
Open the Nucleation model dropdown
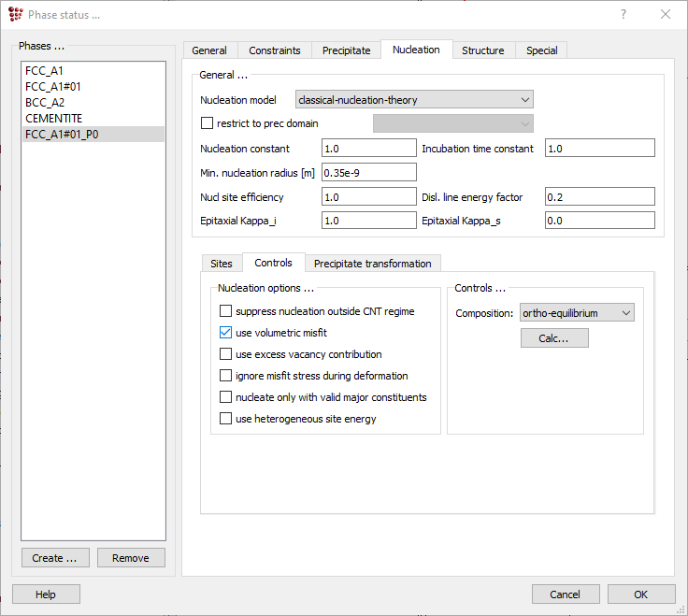point(413,100)
